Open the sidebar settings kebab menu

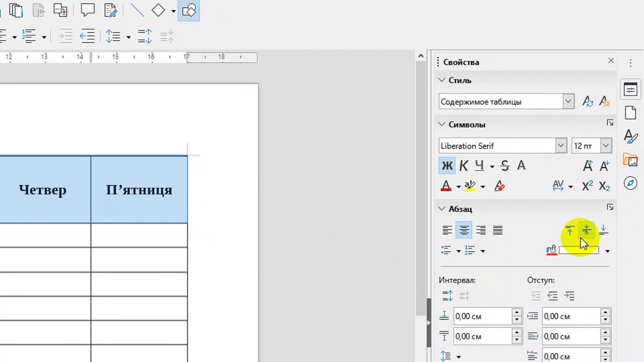point(630,63)
